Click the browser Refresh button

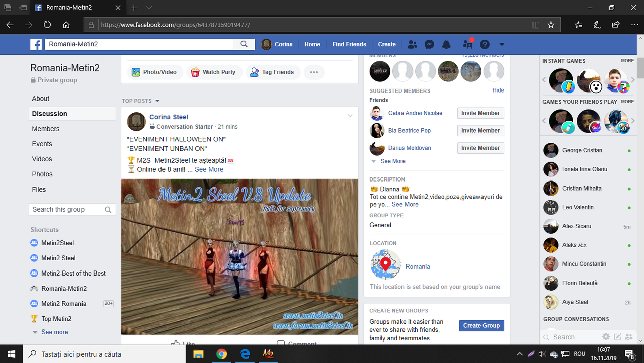47,25
